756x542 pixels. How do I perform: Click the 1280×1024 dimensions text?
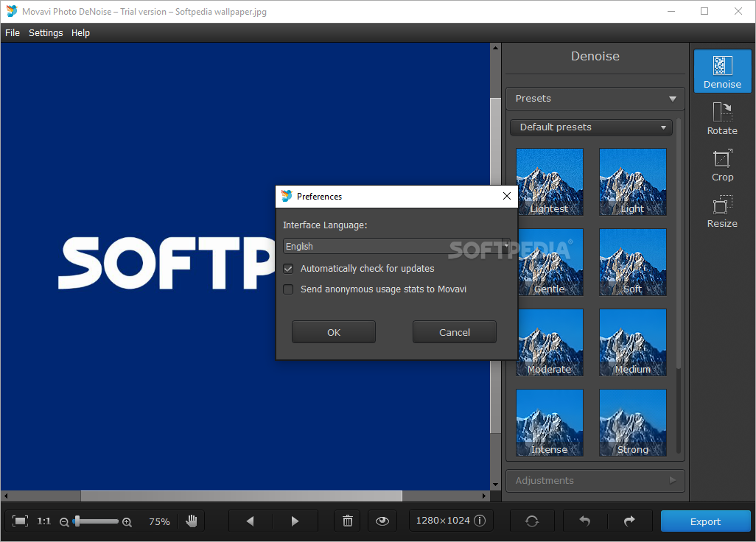pos(443,521)
